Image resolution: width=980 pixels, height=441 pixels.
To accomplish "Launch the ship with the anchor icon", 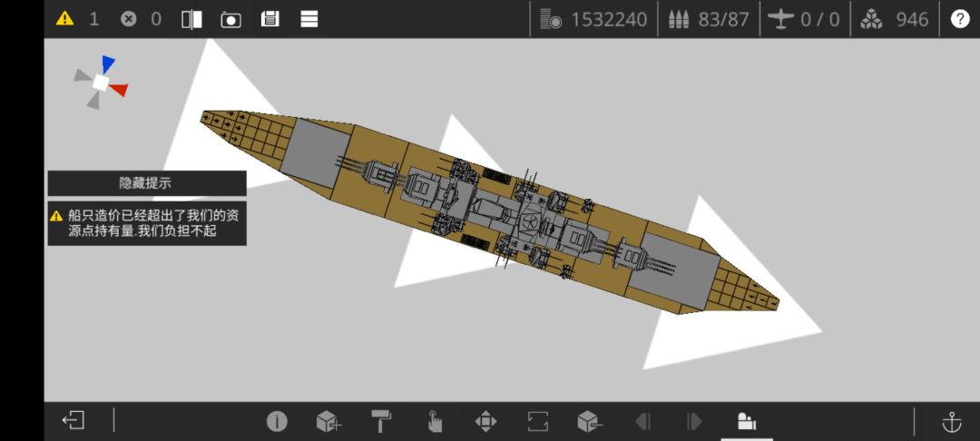I will coord(951,422).
